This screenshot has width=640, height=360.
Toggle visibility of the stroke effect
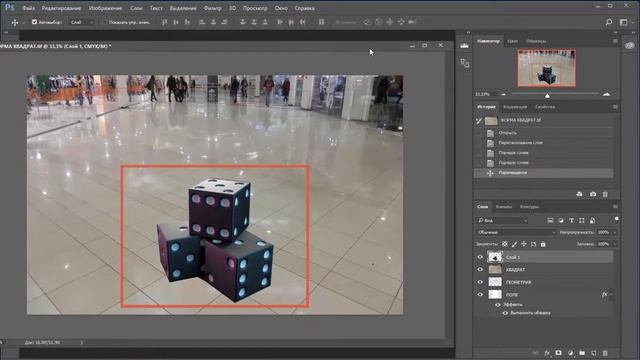[x=505, y=313]
